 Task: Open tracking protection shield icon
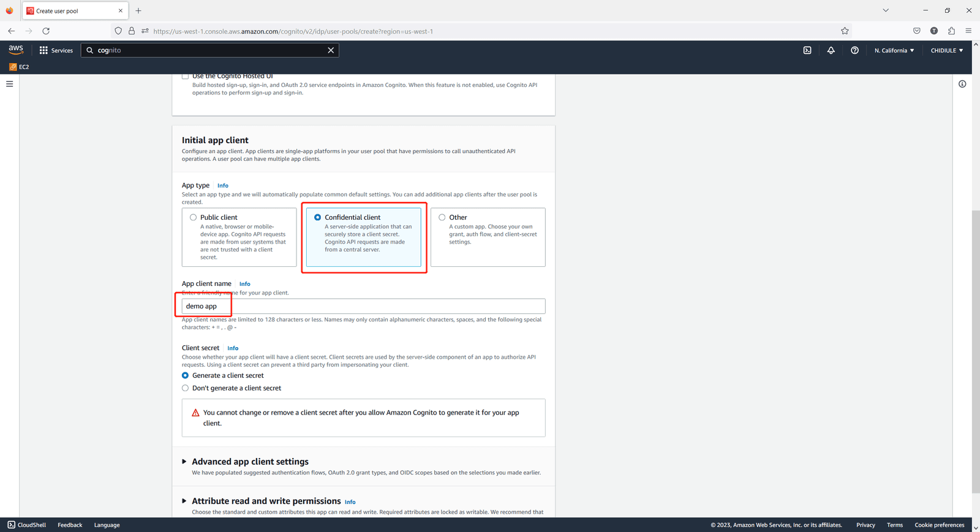pyautogui.click(x=118, y=31)
